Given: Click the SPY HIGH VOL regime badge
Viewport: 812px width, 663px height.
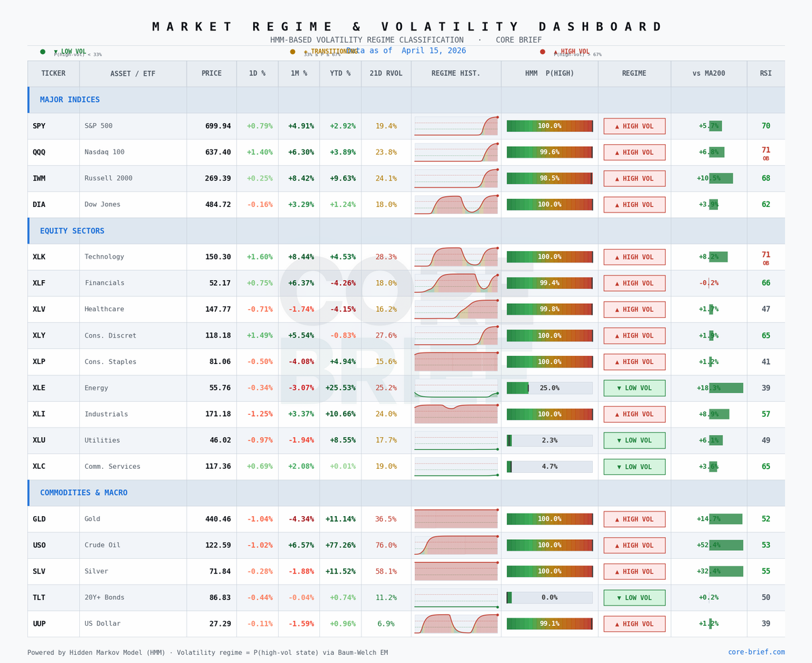Looking at the screenshot, I should point(634,126).
